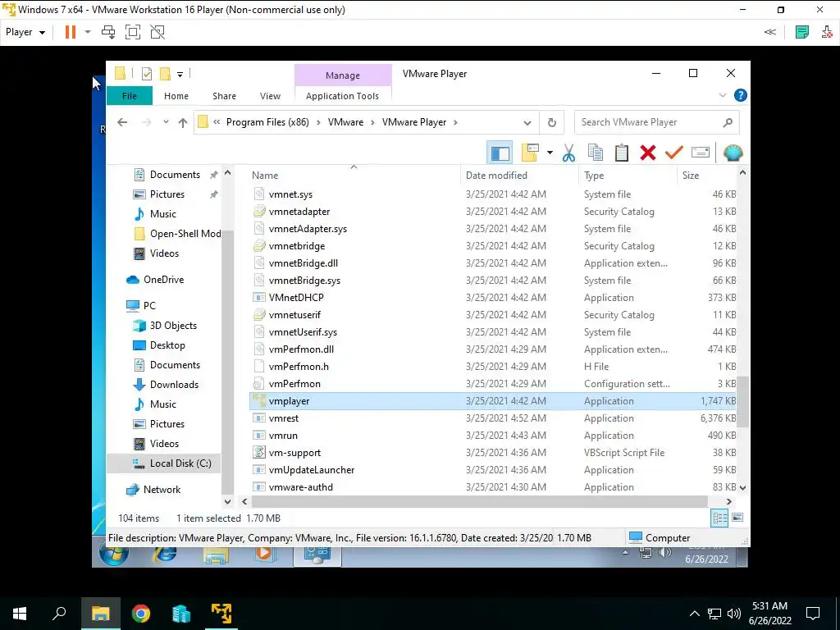Screen dimensions: 840x630
Task: Enter VMware full screen mode icon
Action: click(133, 32)
